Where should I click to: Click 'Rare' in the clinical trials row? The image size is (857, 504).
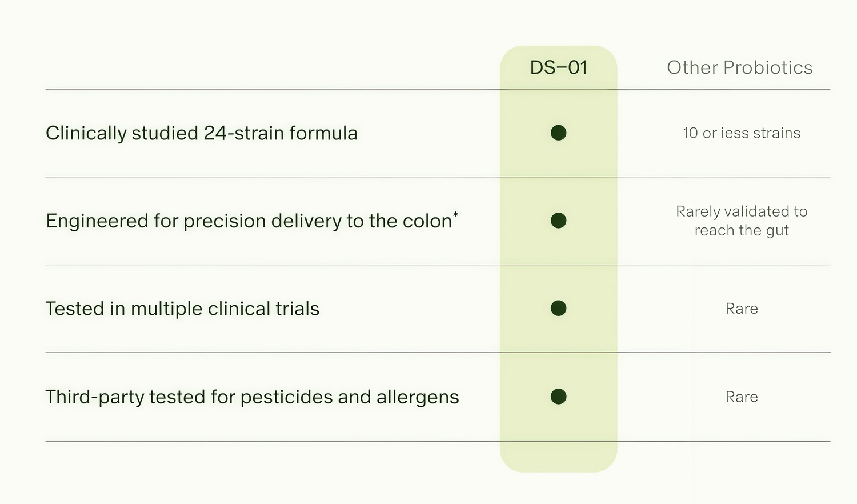click(742, 309)
